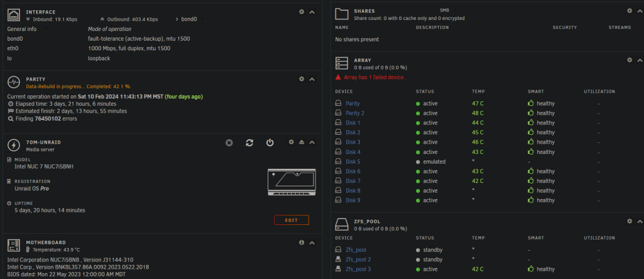This screenshot has height=279, width=644.
Task: Click the green status dot for Disk 4
Action: 418,152
